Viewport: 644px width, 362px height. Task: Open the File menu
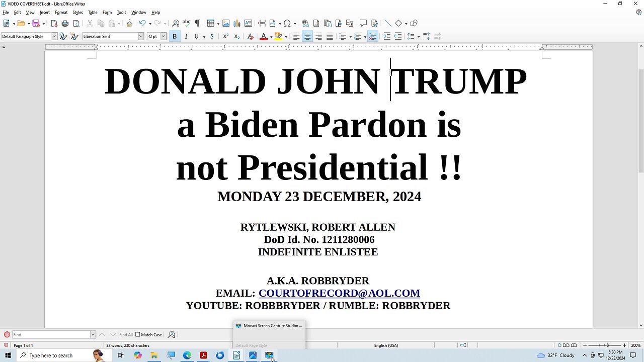[x=6, y=13]
